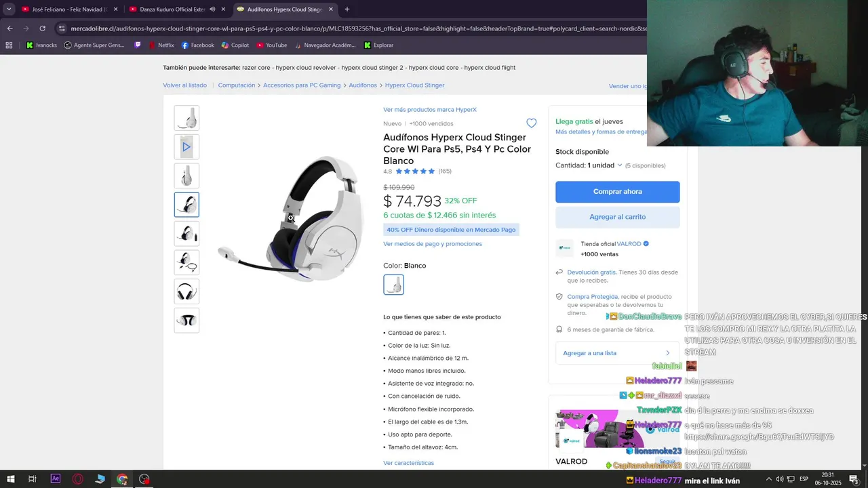Click the Comprar ahora button
Image resolution: width=868 pixels, height=488 pixels.
tap(617, 192)
